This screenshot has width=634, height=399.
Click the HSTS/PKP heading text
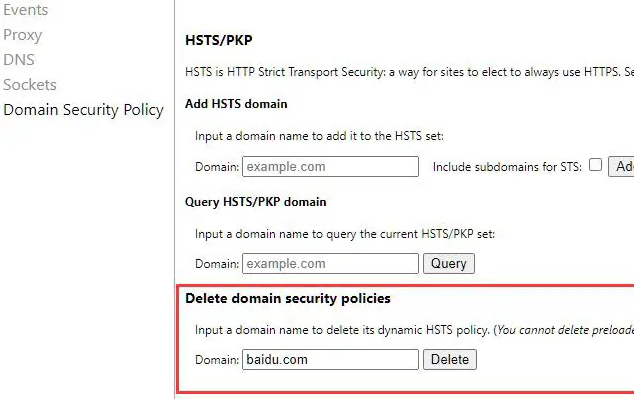point(219,40)
